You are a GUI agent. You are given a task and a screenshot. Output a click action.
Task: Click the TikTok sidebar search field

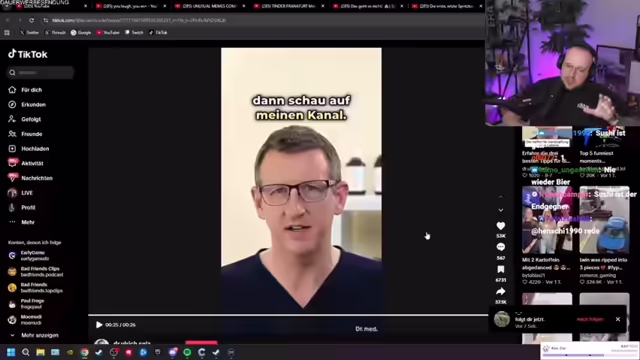41,73
